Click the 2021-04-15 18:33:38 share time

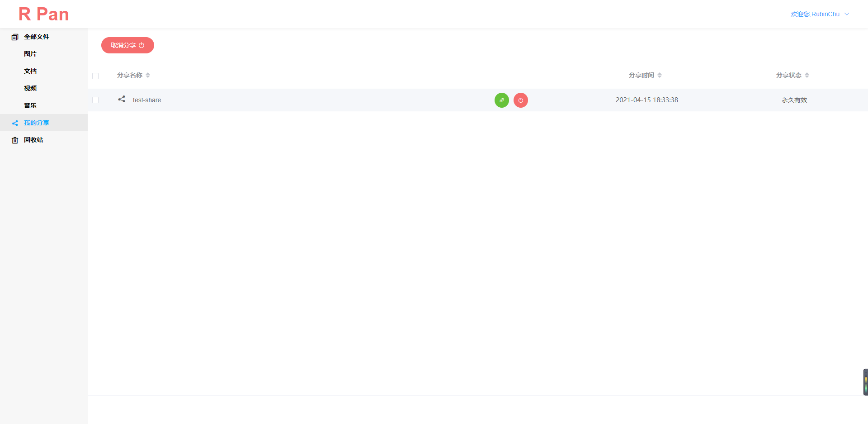tap(647, 100)
